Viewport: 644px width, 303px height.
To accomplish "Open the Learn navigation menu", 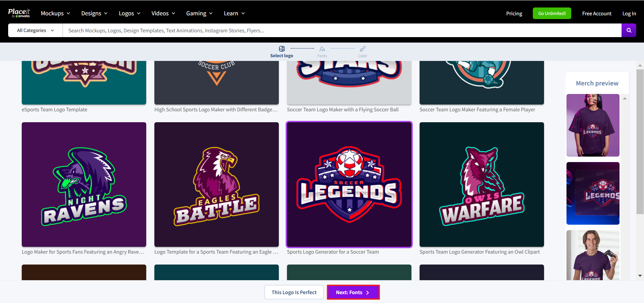I will [x=234, y=13].
